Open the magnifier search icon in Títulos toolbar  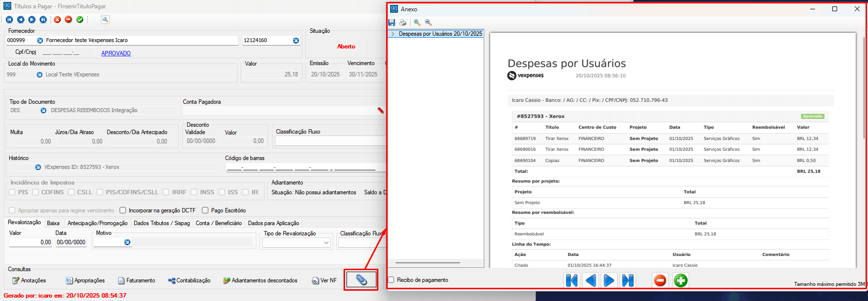(x=105, y=20)
